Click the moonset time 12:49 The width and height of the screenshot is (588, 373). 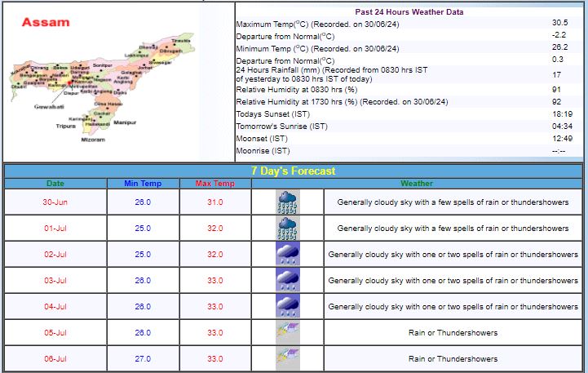coord(562,139)
